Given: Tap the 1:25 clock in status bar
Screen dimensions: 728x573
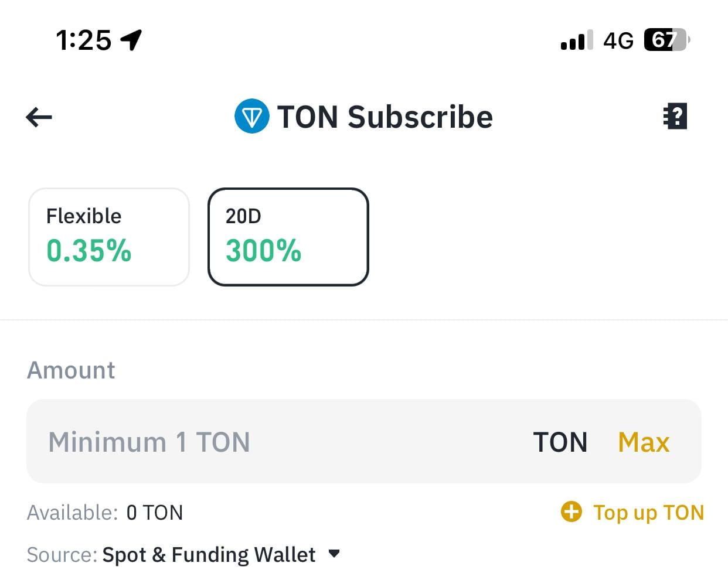Looking at the screenshot, I should [x=83, y=40].
